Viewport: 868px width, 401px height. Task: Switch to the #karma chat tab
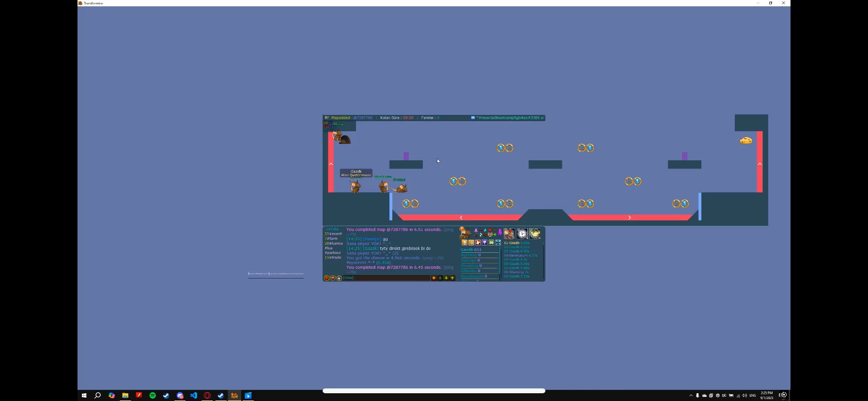(x=334, y=244)
